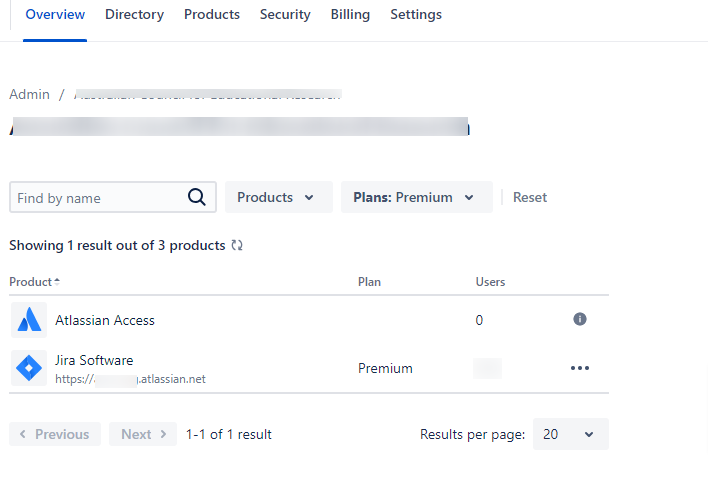Click the Atlassian Access info icon
The image size is (708, 480).
pyautogui.click(x=580, y=319)
